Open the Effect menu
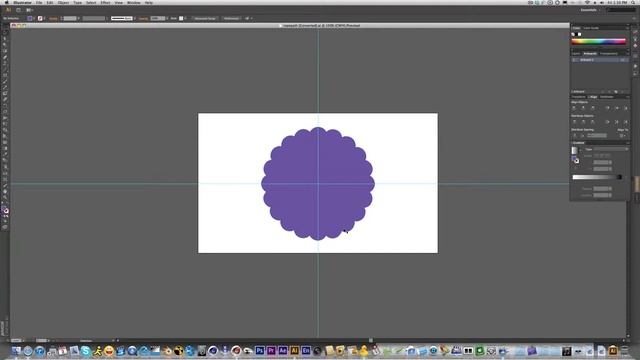640x360 pixels. 105,2
